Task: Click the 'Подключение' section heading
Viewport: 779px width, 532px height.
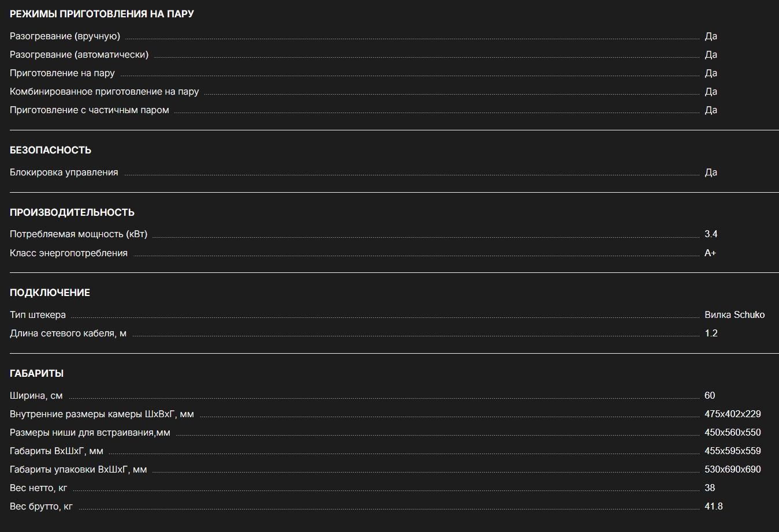Action: (x=50, y=293)
